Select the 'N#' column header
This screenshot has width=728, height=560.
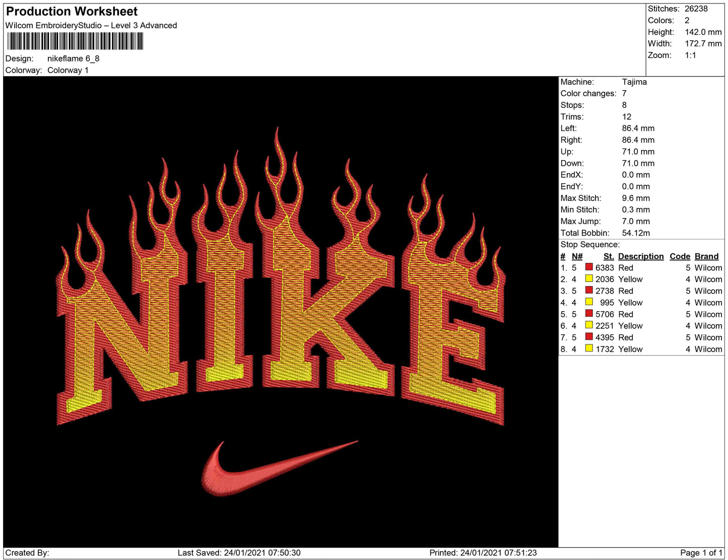click(x=577, y=256)
